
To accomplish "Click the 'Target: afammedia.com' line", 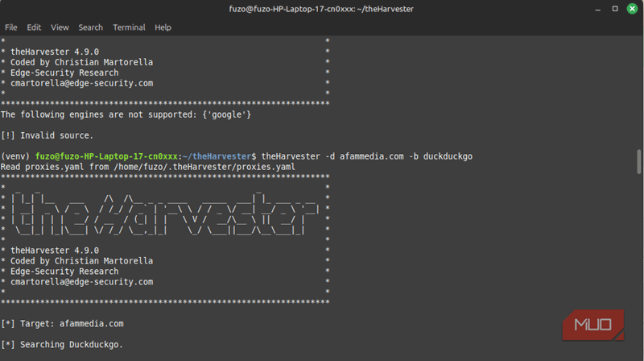I will (x=63, y=323).
